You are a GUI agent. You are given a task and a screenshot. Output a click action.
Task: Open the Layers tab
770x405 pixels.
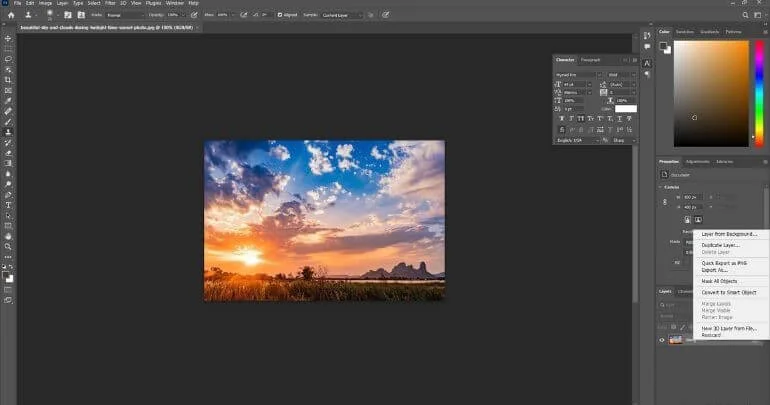click(665, 291)
